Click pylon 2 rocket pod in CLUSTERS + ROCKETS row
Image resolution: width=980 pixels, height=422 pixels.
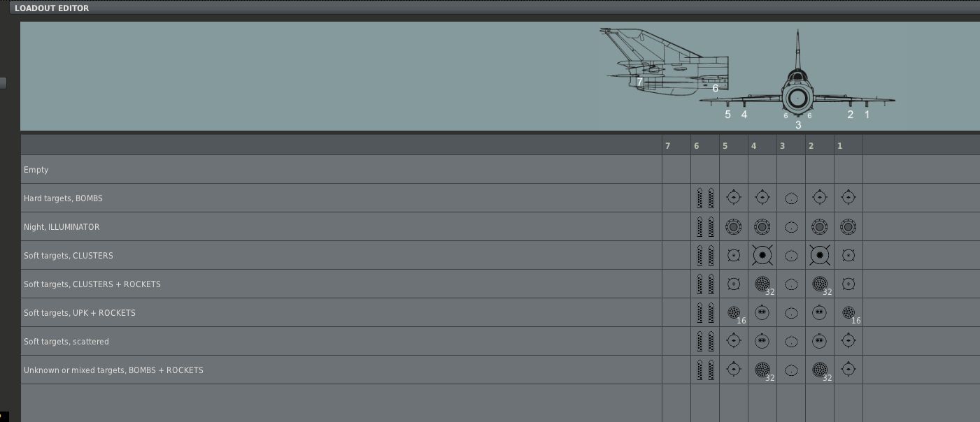(820, 284)
